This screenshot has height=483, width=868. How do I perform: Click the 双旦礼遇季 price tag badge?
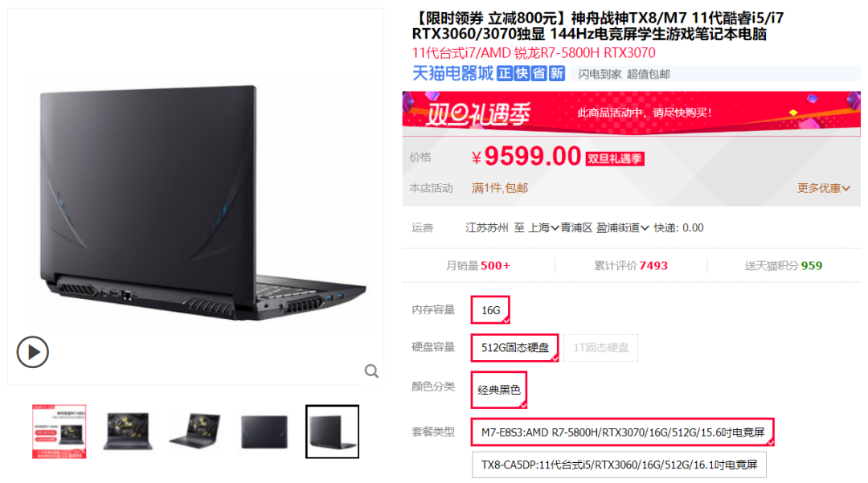[x=615, y=159]
